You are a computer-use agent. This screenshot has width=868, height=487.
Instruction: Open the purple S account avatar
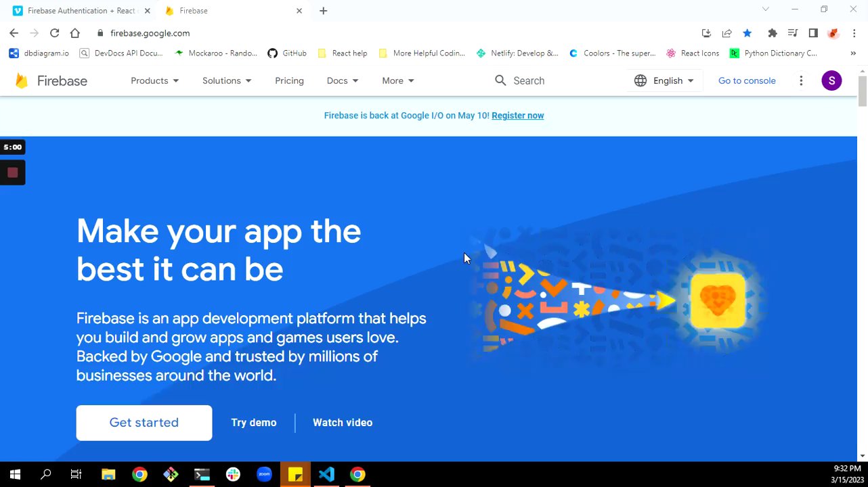[831, 80]
